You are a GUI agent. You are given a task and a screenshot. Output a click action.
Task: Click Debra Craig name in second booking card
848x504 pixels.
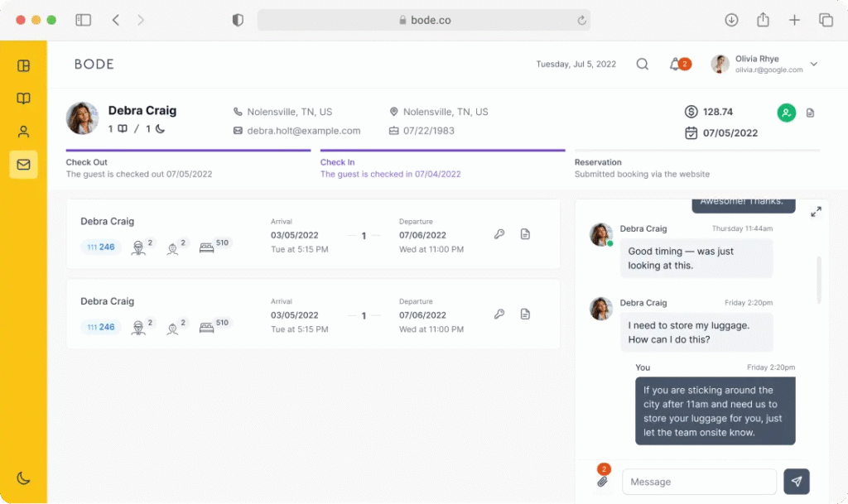coord(107,301)
